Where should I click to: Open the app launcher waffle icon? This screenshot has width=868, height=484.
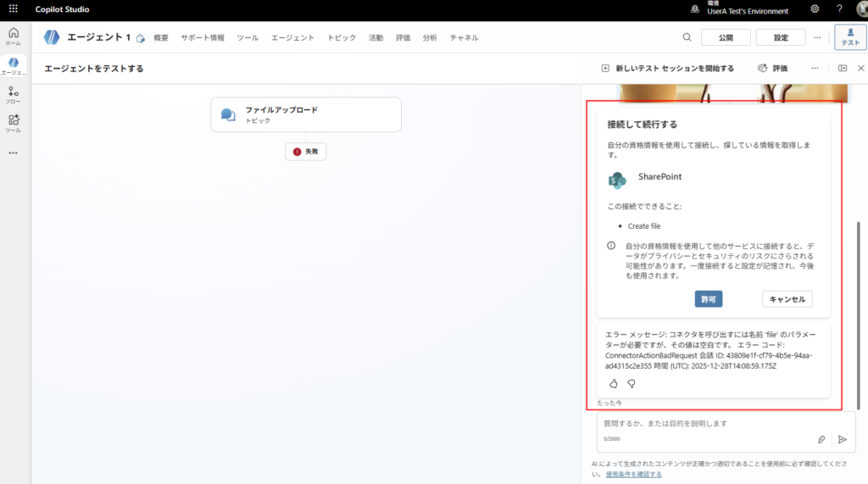coord(13,9)
